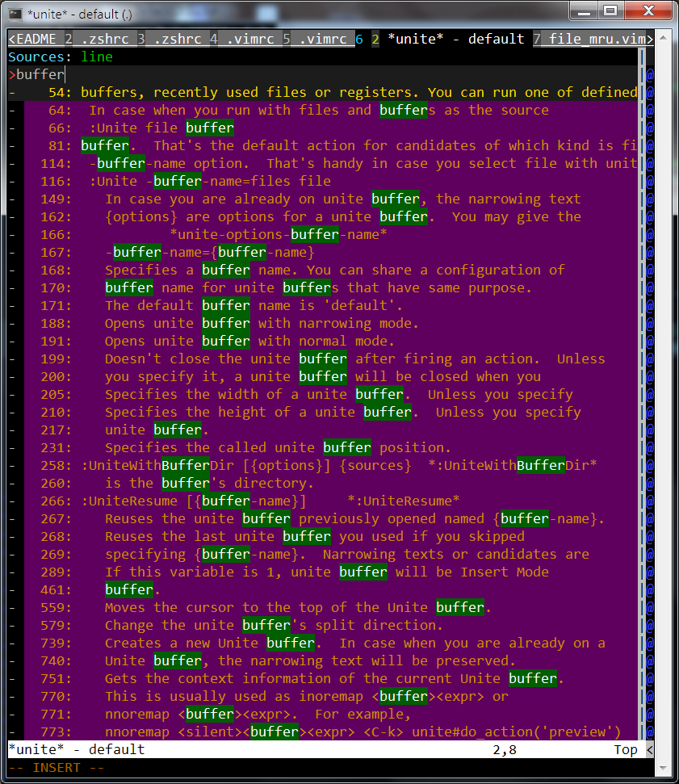The height and width of the screenshot is (784, 679).
Task: Open tab 2 .zshrc
Action: pyautogui.click(x=97, y=39)
